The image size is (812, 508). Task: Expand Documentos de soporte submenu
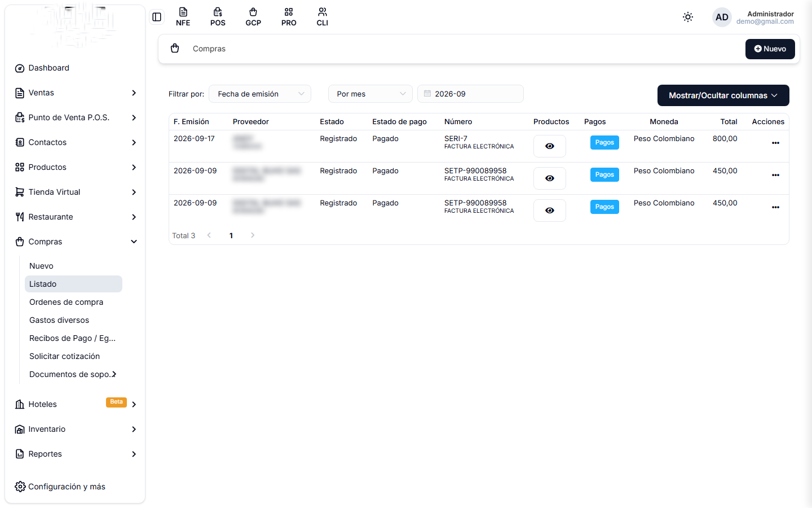click(x=73, y=374)
